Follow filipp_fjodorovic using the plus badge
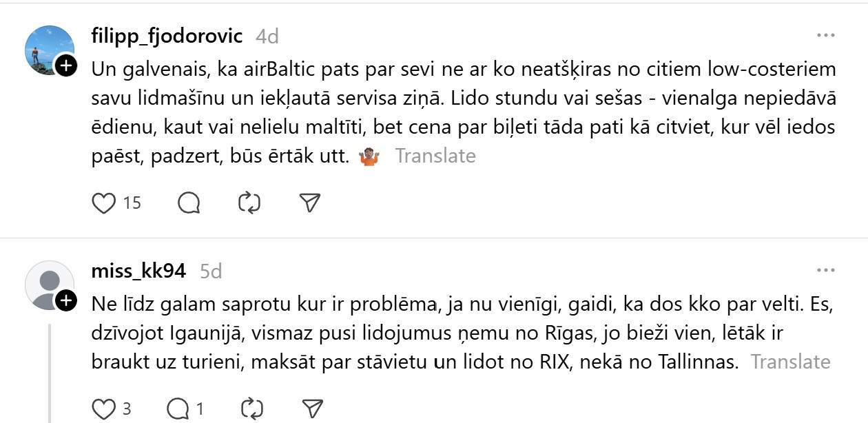 pos(65,66)
